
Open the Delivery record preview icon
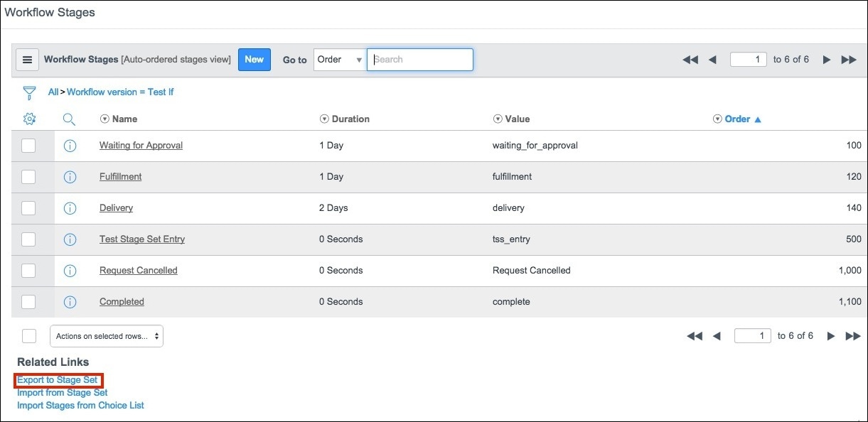pyautogui.click(x=70, y=208)
